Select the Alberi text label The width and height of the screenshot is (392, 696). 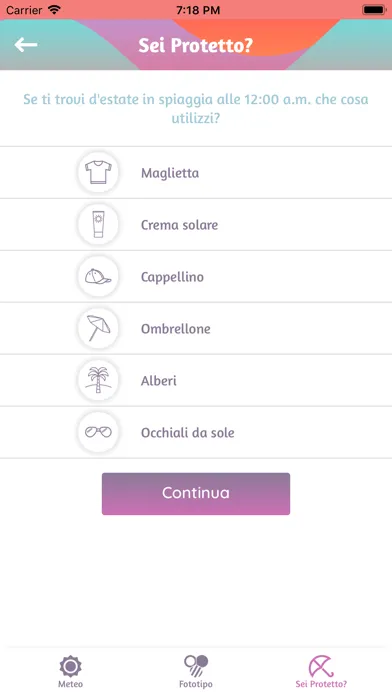point(158,381)
